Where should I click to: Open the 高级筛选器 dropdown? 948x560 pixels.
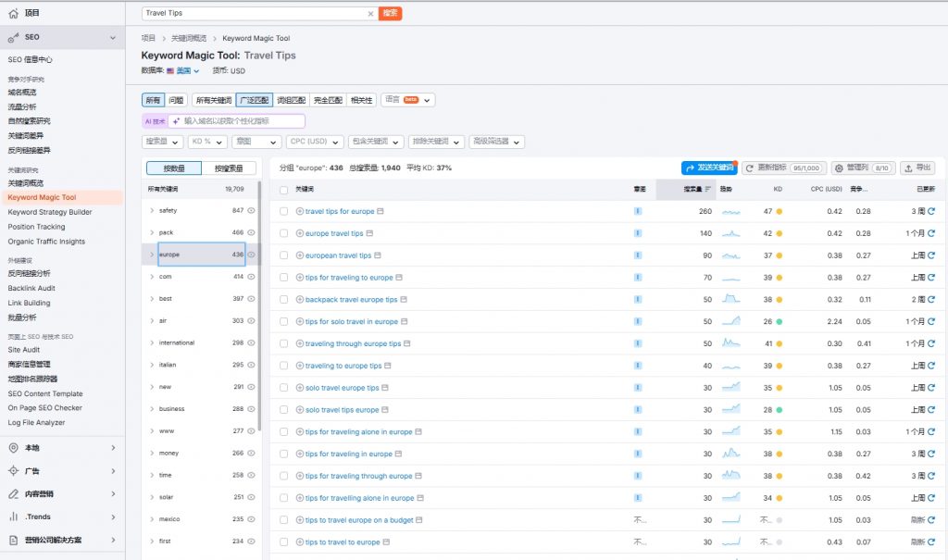496,142
